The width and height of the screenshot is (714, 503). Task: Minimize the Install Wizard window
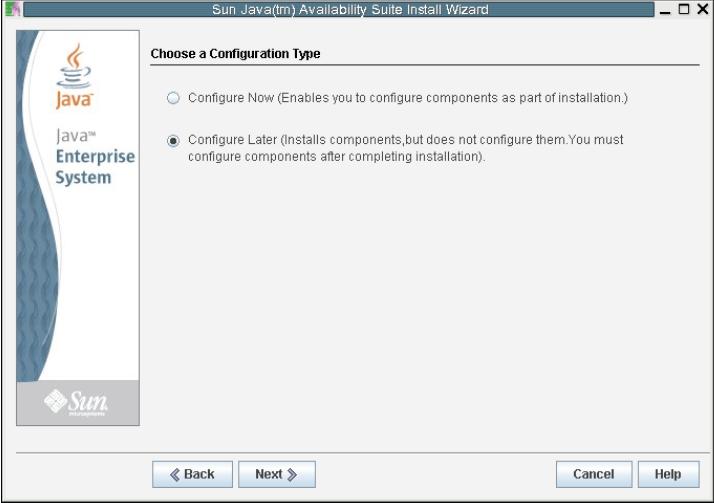[665, 10]
